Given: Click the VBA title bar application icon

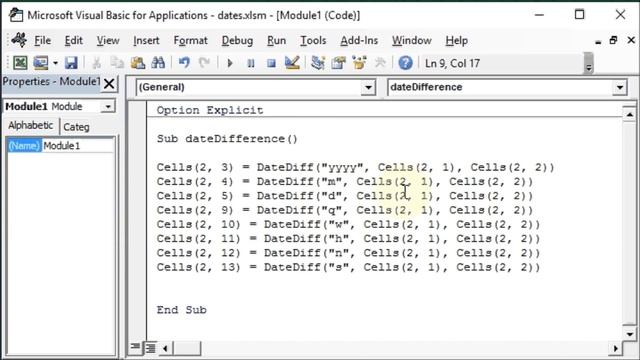Looking at the screenshot, I should coord(16,15).
